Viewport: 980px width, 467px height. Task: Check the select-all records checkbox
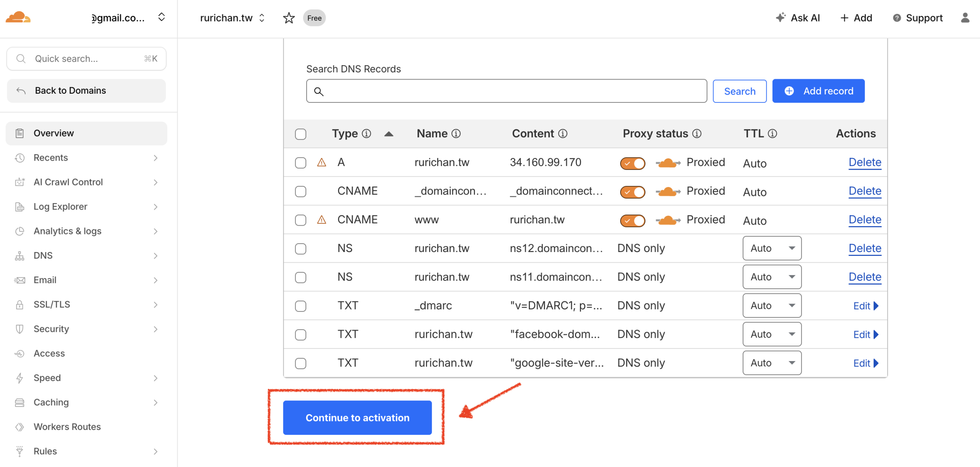[x=301, y=134]
